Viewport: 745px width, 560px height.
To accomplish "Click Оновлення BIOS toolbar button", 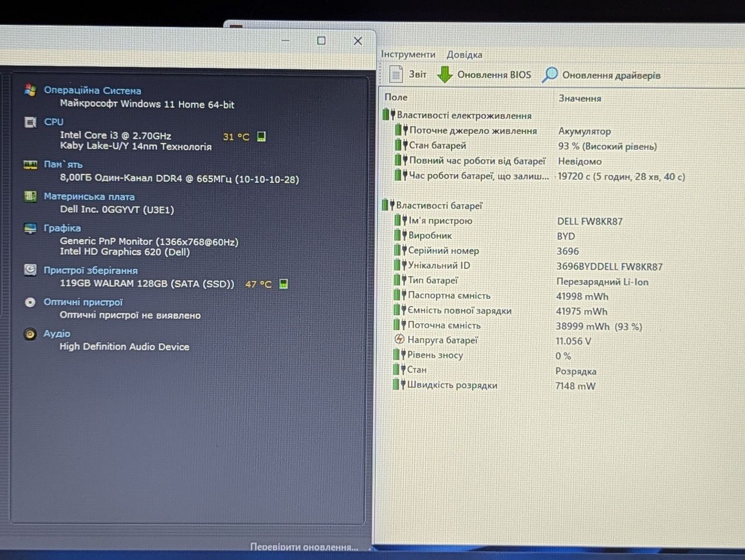I will (484, 74).
